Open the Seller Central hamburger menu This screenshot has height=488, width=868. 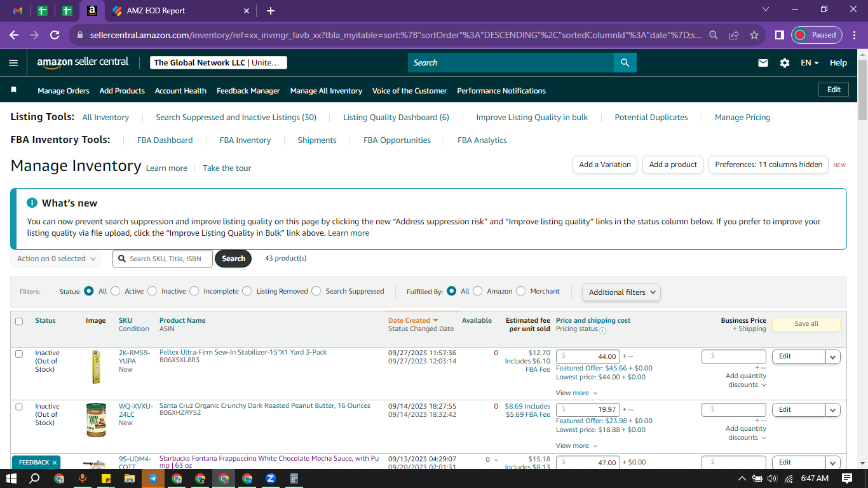[13, 63]
